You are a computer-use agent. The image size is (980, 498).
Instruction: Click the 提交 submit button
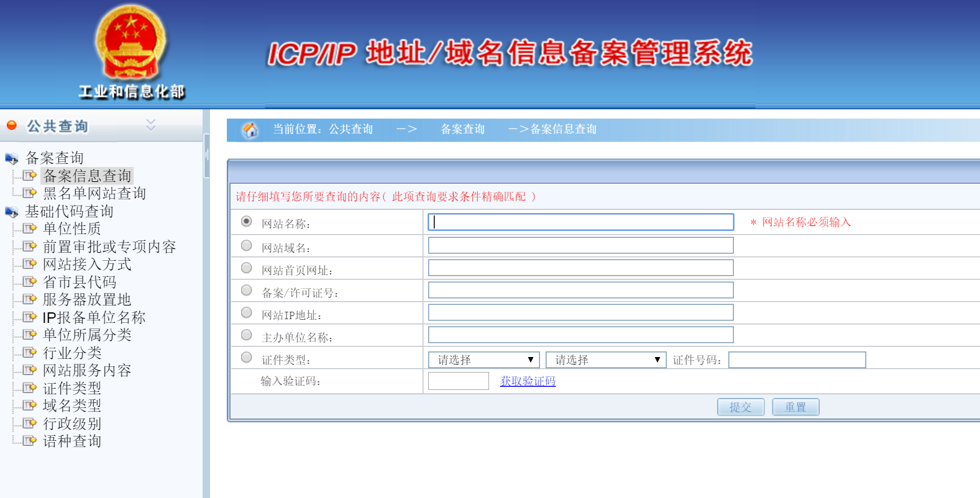pyautogui.click(x=741, y=407)
